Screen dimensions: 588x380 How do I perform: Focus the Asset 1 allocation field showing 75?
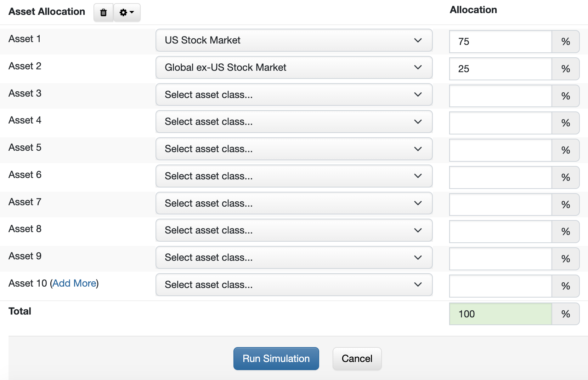coord(500,42)
